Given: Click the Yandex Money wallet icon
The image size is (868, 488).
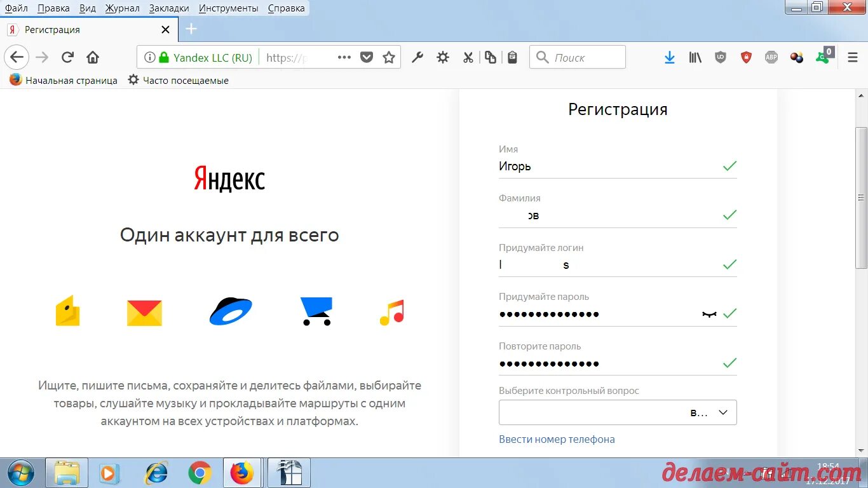Looking at the screenshot, I should [x=68, y=311].
